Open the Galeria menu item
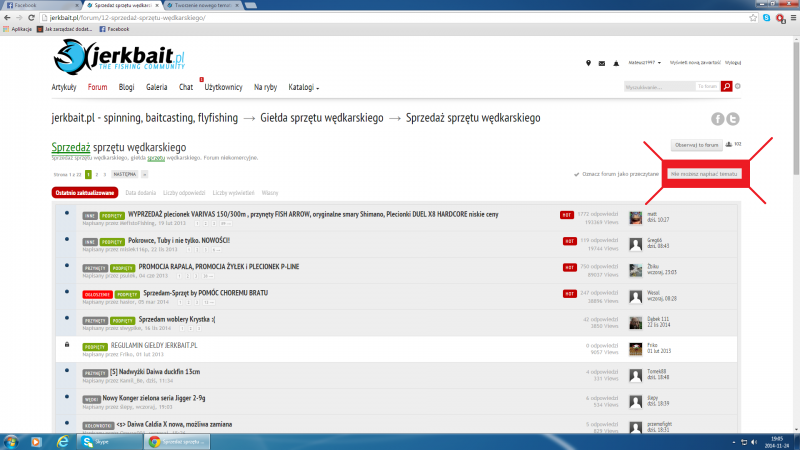The image size is (800, 450). (156, 87)
